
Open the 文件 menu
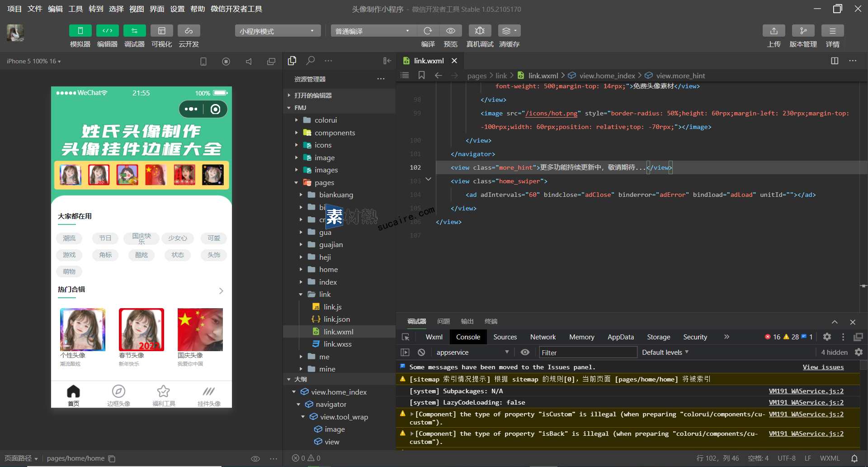pyautogui.click(x=35, y=9)
